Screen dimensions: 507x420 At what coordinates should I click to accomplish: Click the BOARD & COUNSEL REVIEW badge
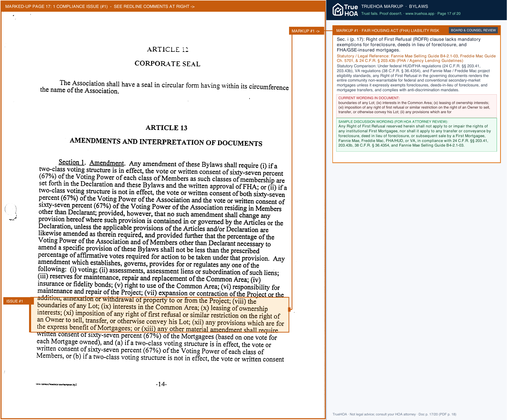pos(473,30)
